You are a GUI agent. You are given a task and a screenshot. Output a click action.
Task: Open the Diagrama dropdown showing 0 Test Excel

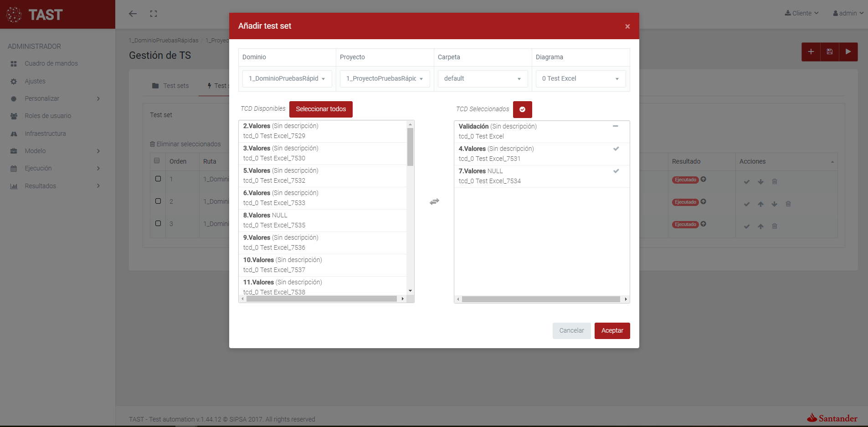point(580,79)
